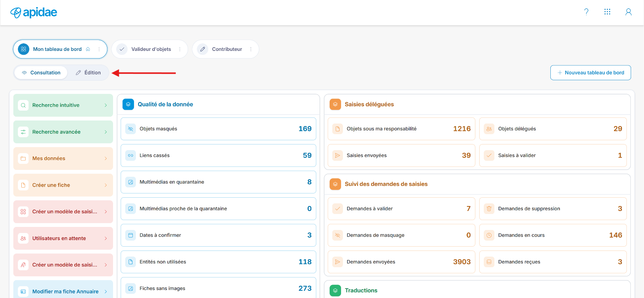Select the Valideur d'objets tab
Screen dimensions: 644x298
point(150,49)
